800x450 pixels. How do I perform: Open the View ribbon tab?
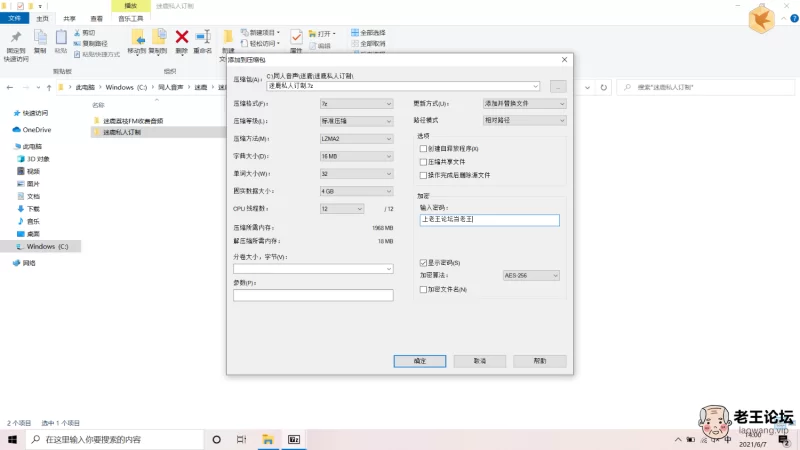(x=96, y=18)
